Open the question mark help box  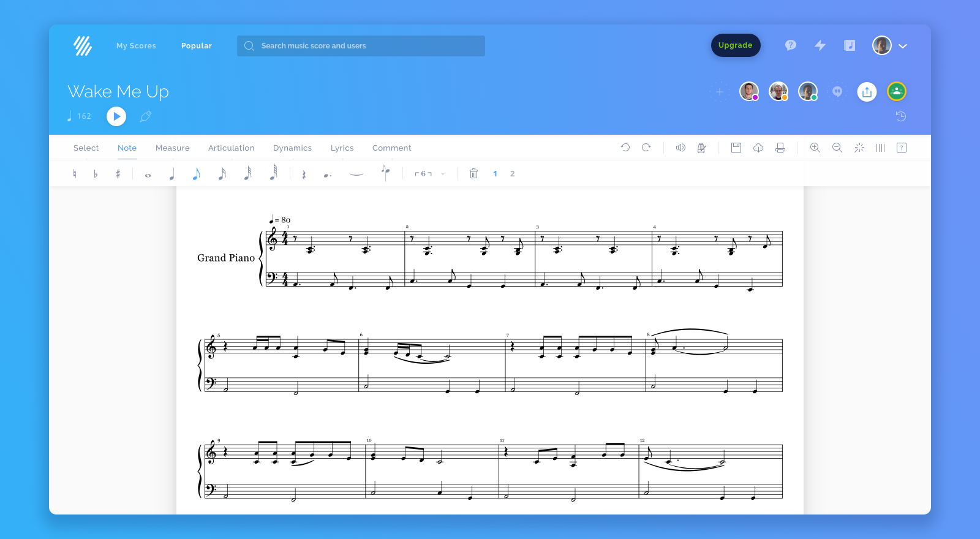(x=902, y=148)
